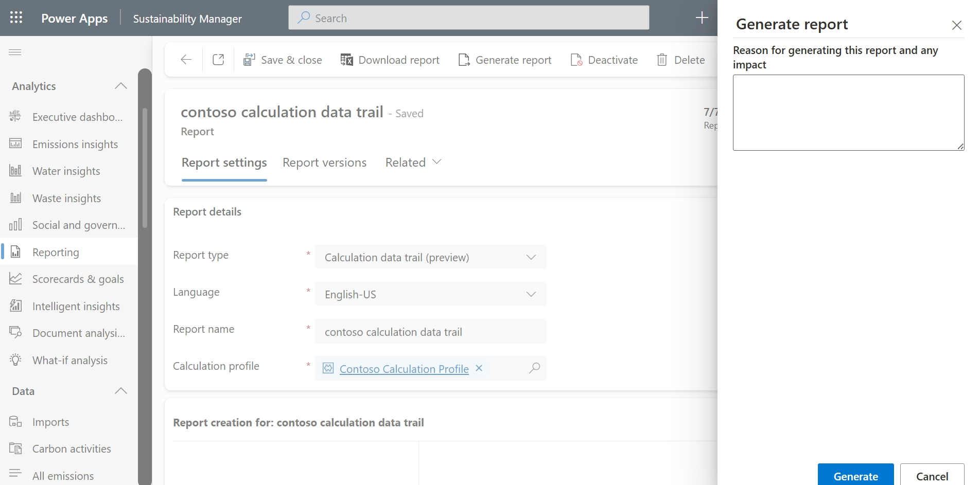The width and height of the screenshot is (980, 485).
Task: Click Deactivate label in toolbar
Action: [613, 60]
